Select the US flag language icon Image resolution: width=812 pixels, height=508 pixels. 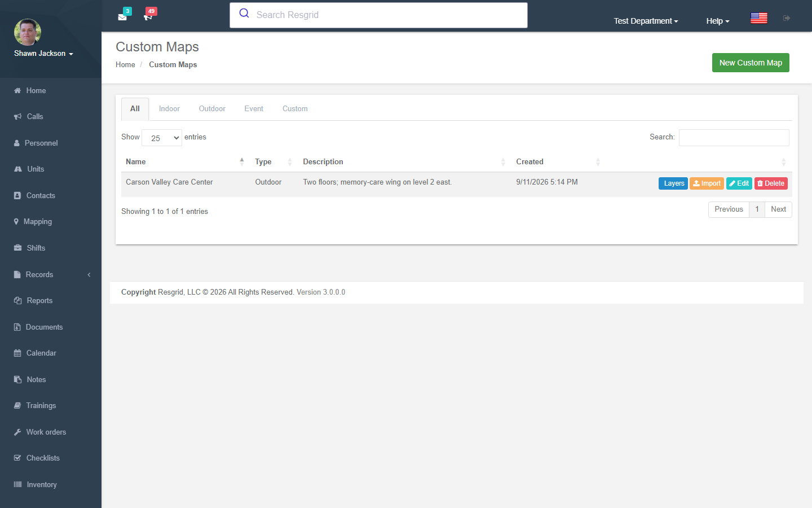tap(759, 18)
